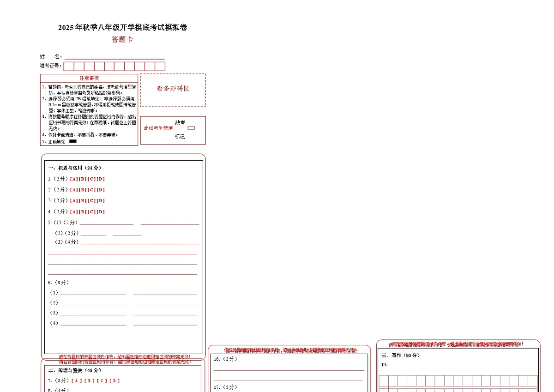554x392 pixels.
Task: Click second blank of question 5(2)
Action: (127, 234)
